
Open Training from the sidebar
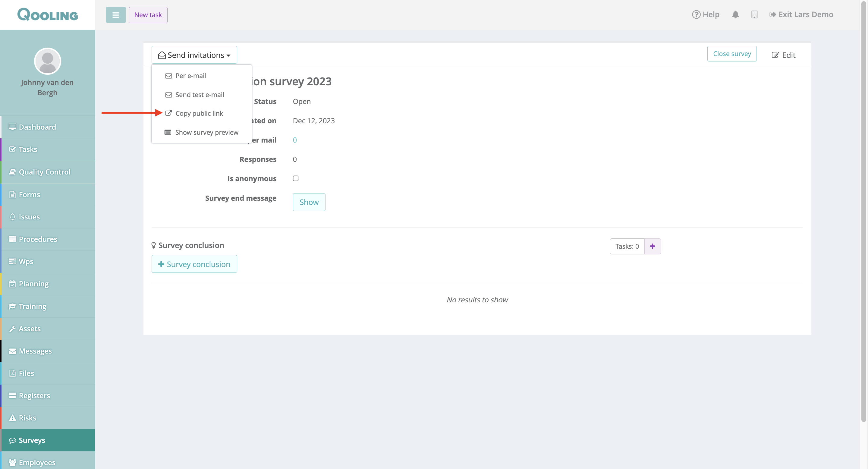(x=32, y=306)
